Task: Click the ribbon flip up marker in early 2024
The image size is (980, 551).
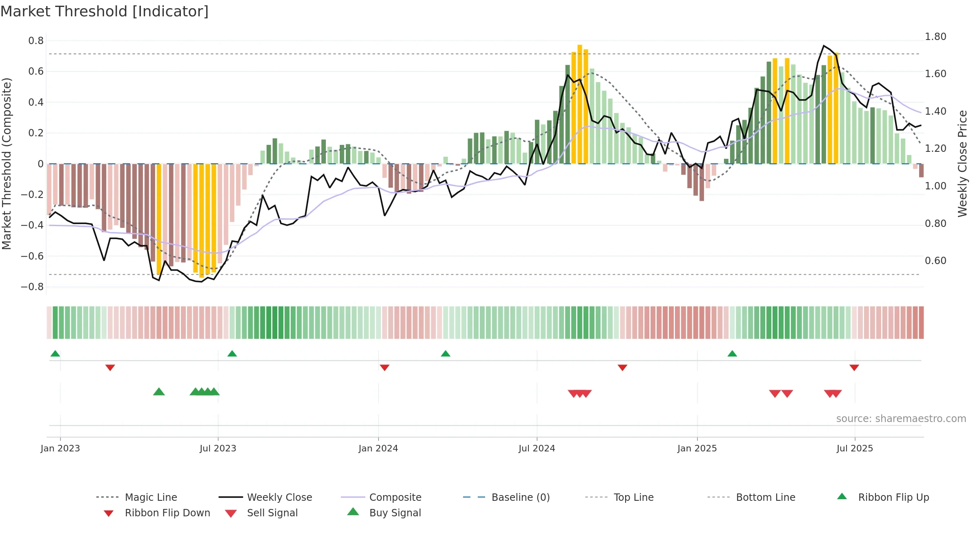Action: [445, 353]
